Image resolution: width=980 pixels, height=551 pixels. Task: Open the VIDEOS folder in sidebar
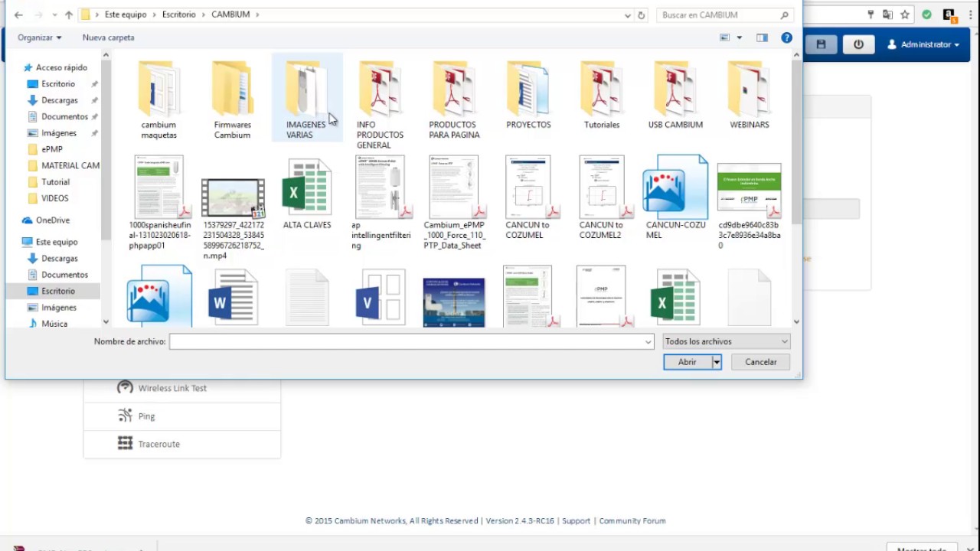pos(54,198)
